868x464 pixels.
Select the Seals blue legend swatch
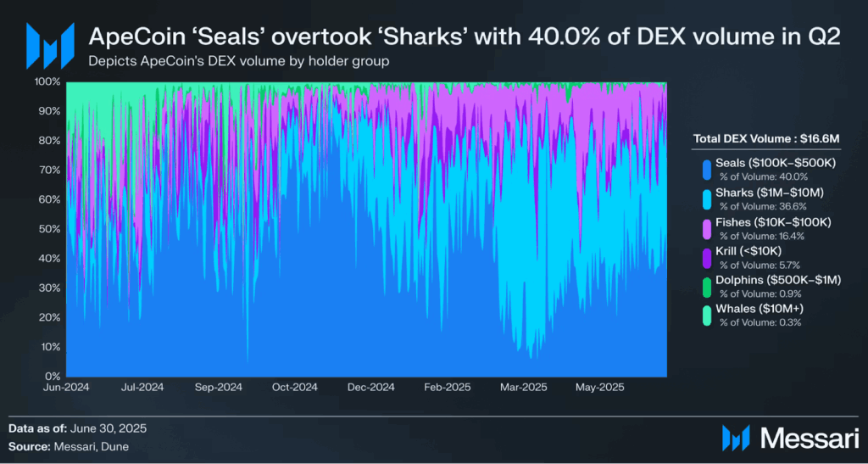tap(706, 169)
